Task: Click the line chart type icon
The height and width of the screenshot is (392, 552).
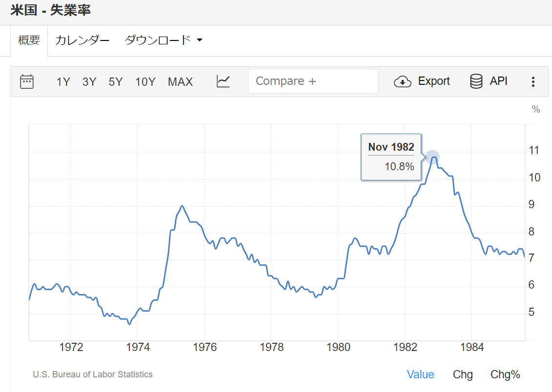Action: coord(223,81)
